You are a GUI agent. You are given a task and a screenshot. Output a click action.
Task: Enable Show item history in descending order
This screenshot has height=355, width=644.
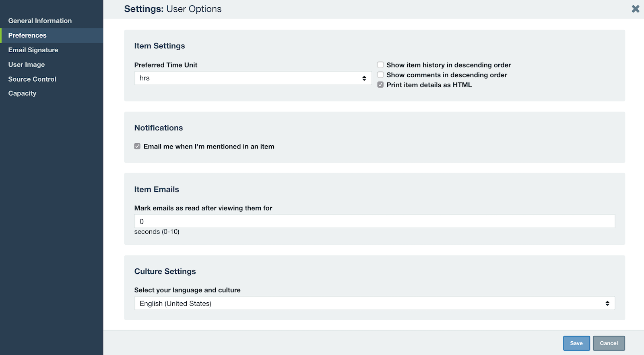tap(380, 65)
